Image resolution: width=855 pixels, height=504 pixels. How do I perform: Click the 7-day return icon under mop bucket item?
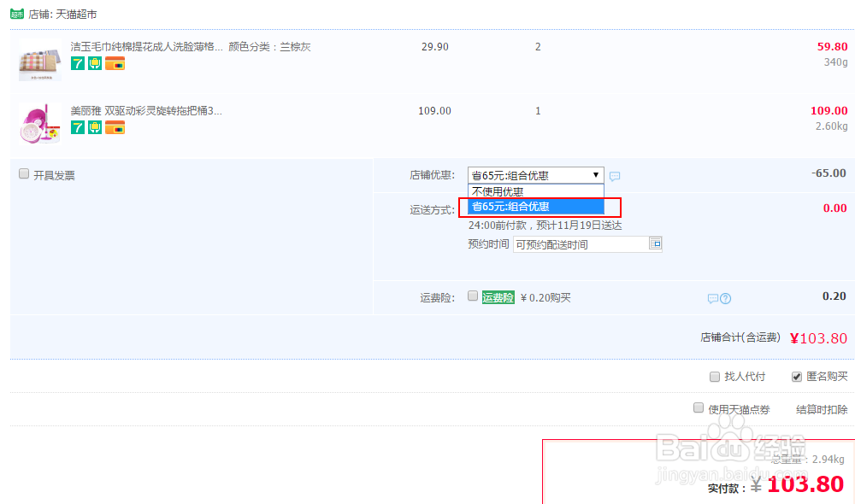78,127
